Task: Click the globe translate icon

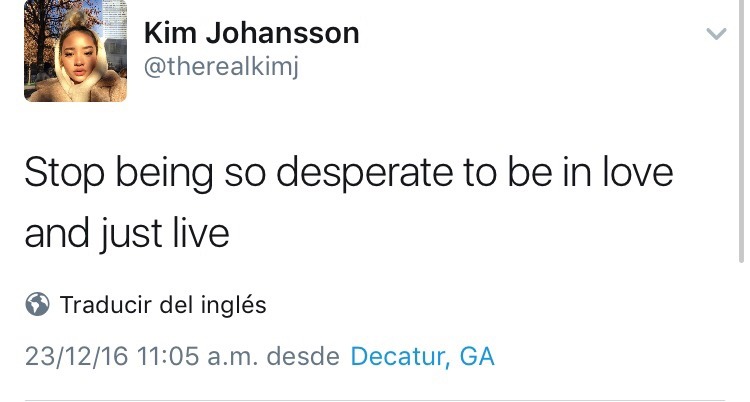Action: pyautogui.click(x=38, y=305)
